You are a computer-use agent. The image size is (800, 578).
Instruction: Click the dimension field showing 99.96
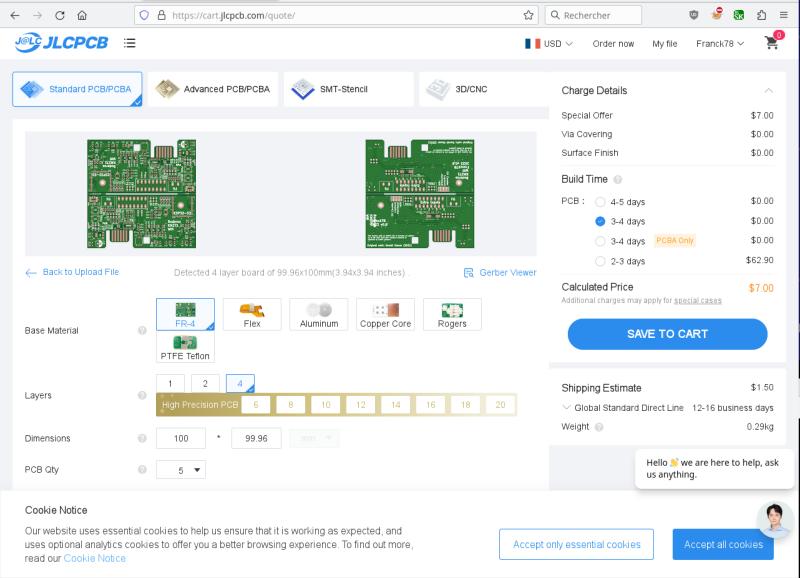pyautogui.click(x=256, y=438)
